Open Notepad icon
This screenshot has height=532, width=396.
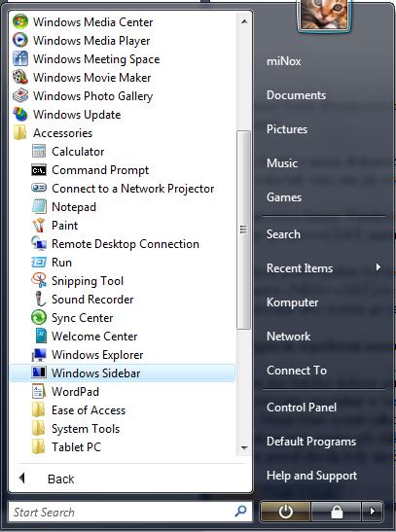click(x=39, y=206)
